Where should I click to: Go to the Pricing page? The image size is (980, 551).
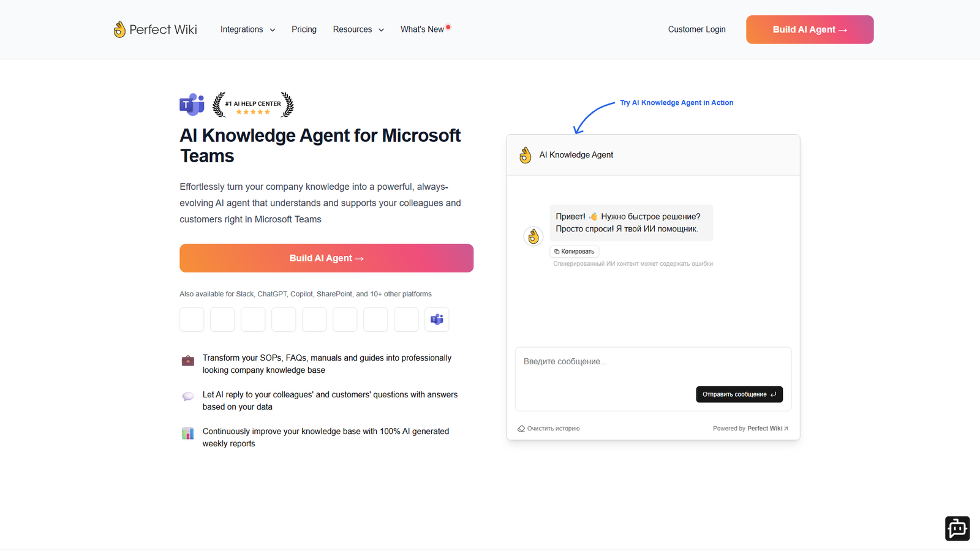(304, 29)
